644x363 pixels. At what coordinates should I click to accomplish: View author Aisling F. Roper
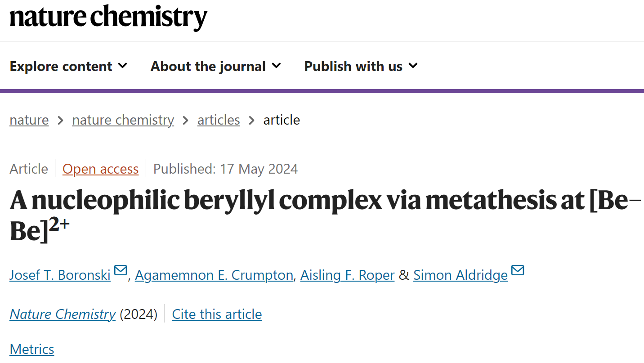[x=348, y=275]
